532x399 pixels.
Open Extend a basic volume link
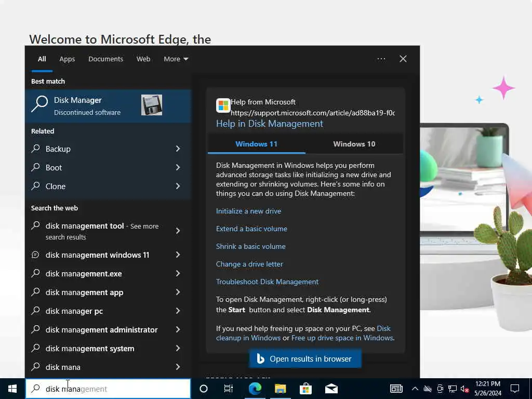tap(251, 229)
